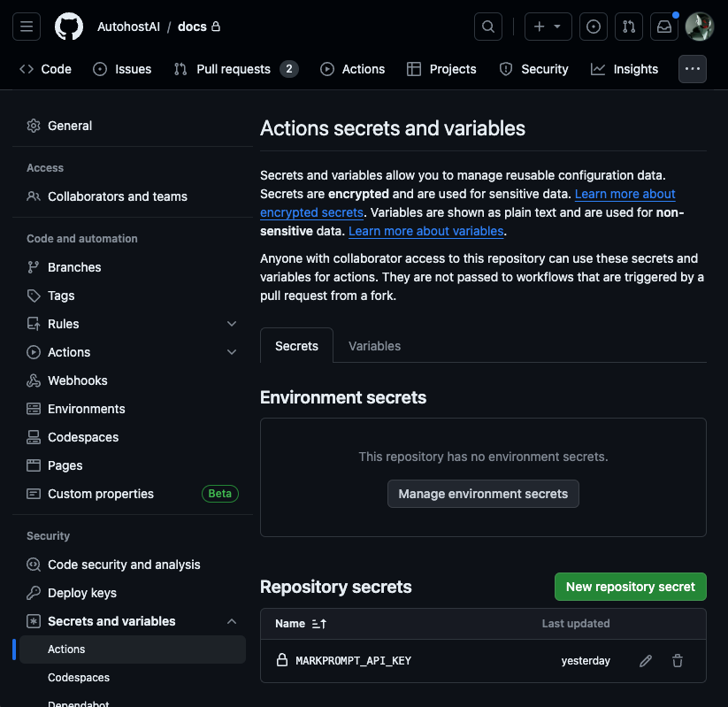Screen dimensions: 728x707
Task: Follow the Learn more about variables link
Action: pos(425,231)
